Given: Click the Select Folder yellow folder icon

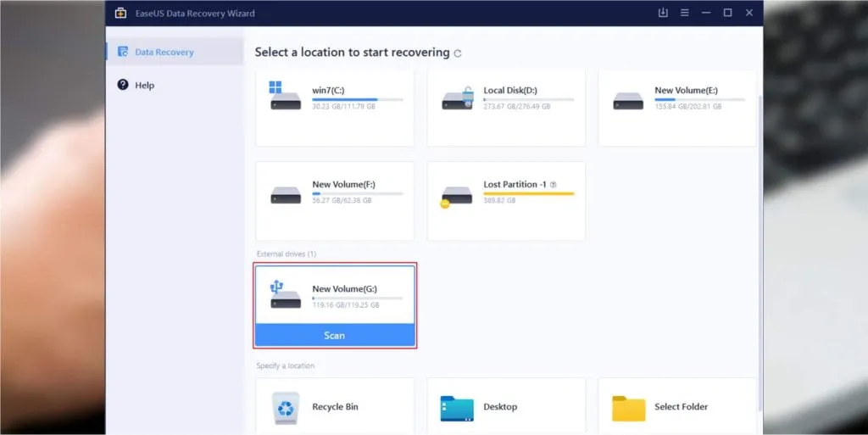Looking at the screenshot, I should pos(628,409).
